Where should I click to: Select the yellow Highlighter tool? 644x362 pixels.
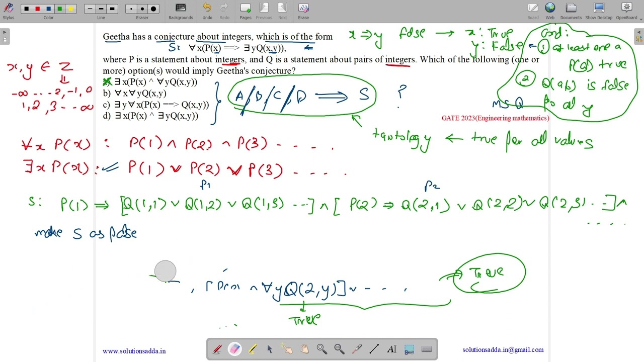click(252, 349)
